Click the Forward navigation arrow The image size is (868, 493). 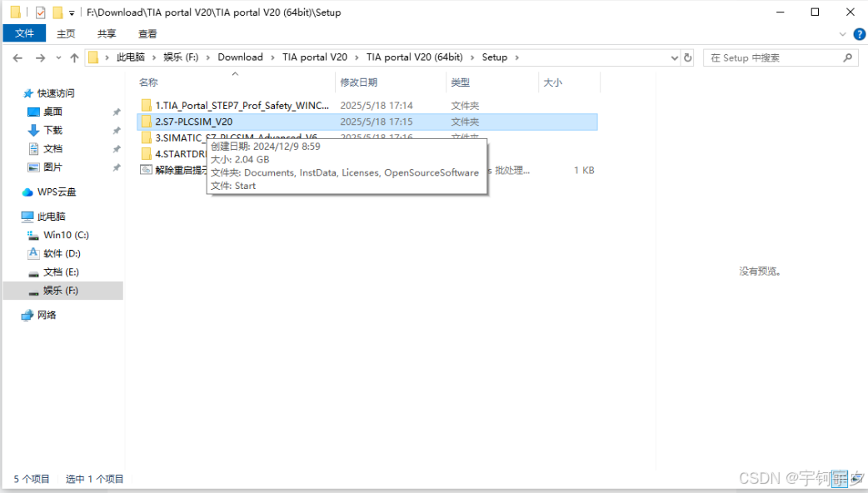[40, 57]
